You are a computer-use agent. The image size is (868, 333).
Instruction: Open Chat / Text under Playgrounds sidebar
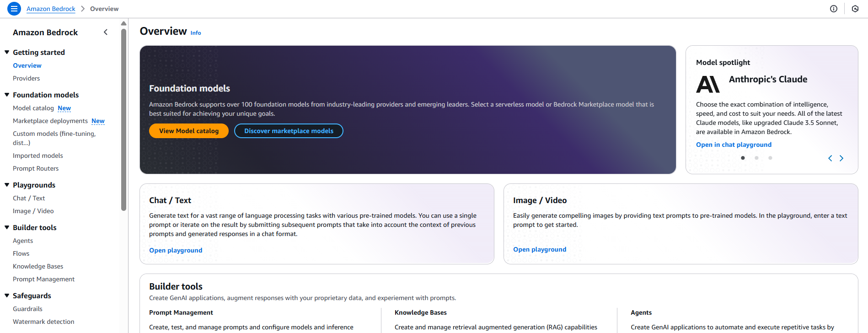click(29, 198)
